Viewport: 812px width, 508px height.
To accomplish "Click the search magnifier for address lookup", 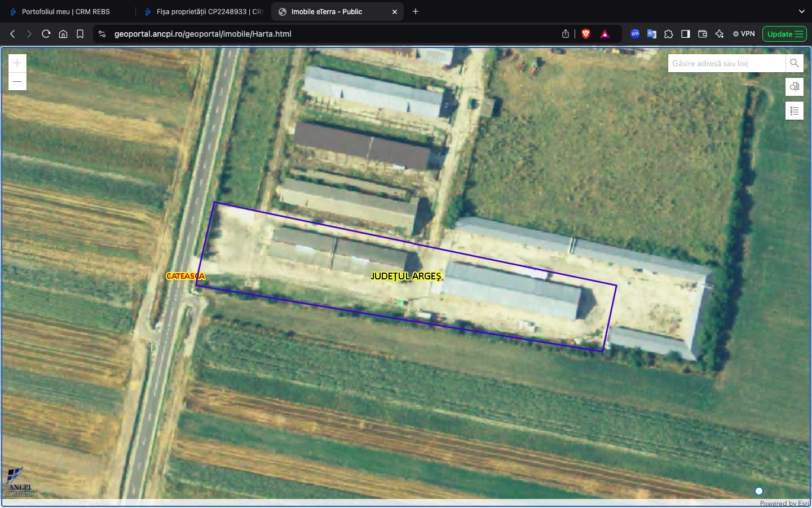I will (794, 63).
